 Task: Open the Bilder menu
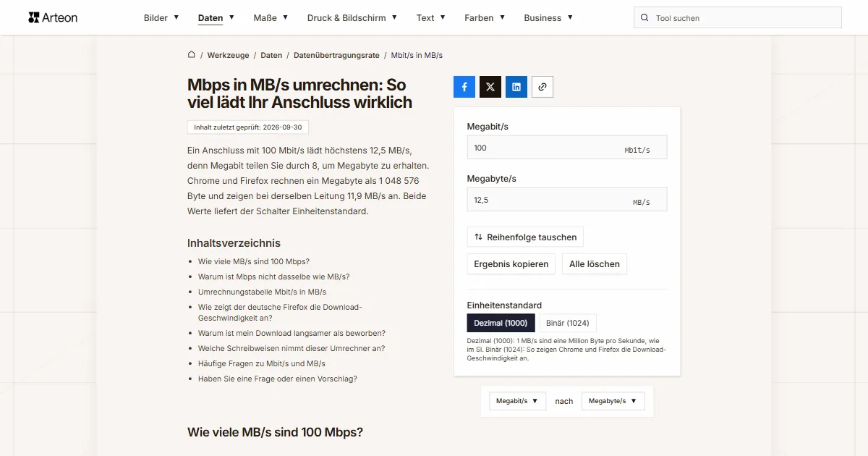(x=161, y=18)
